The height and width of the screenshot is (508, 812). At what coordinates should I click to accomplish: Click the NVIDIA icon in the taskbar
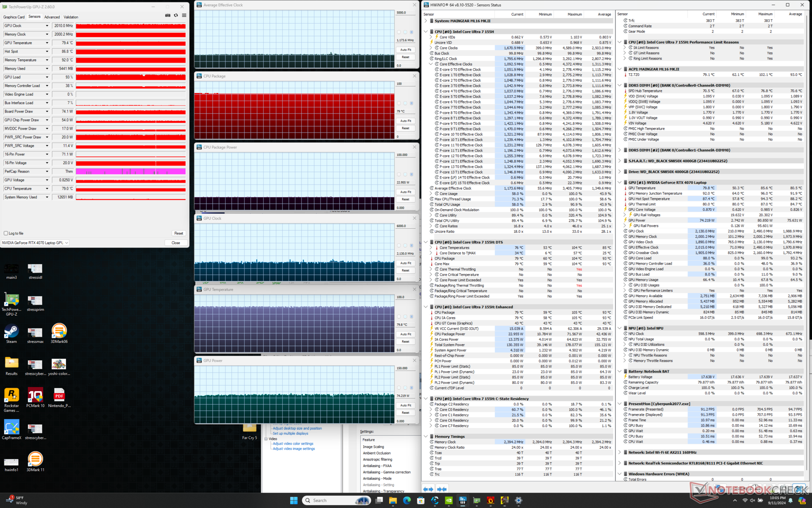pos(448,500)
